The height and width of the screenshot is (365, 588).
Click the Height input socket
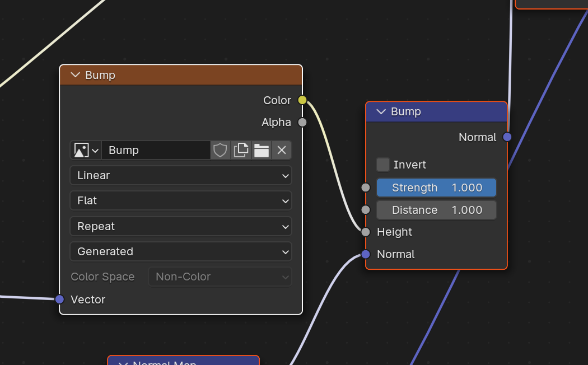point(366,232)
